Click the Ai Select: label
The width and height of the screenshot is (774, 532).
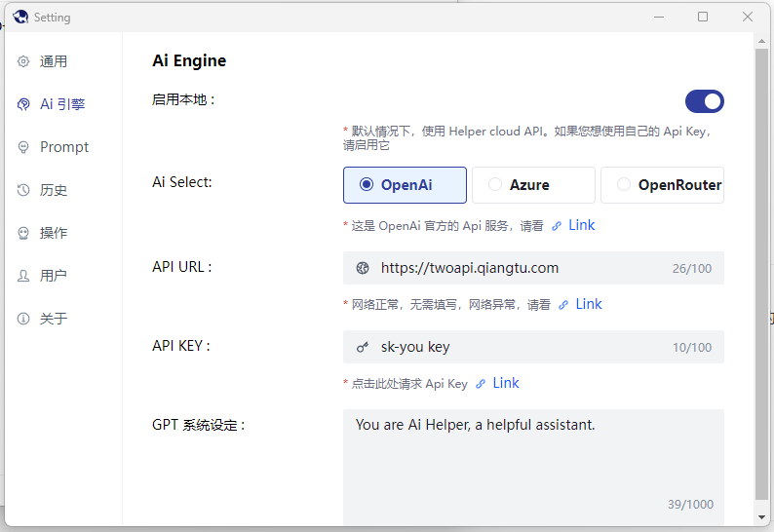(x=181, y=182)
